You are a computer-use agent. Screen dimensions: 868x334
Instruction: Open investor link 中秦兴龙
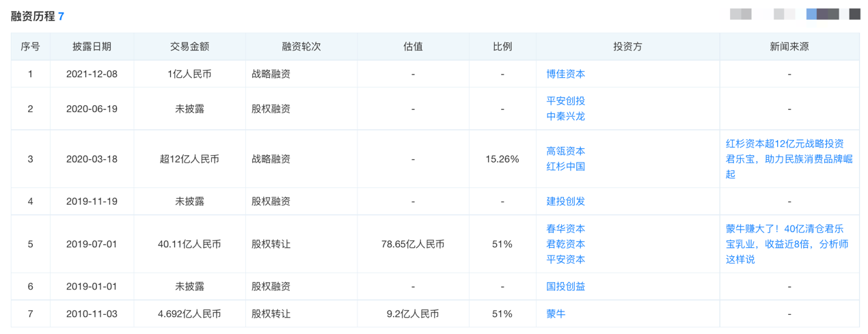[x=565, y=116]
